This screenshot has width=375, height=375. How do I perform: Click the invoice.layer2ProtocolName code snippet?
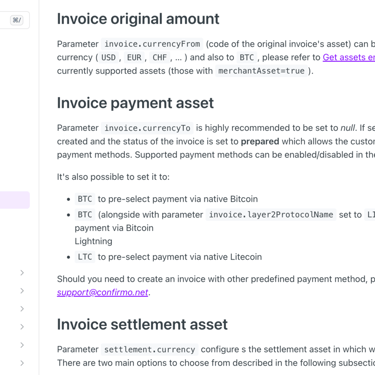(271, 215)
